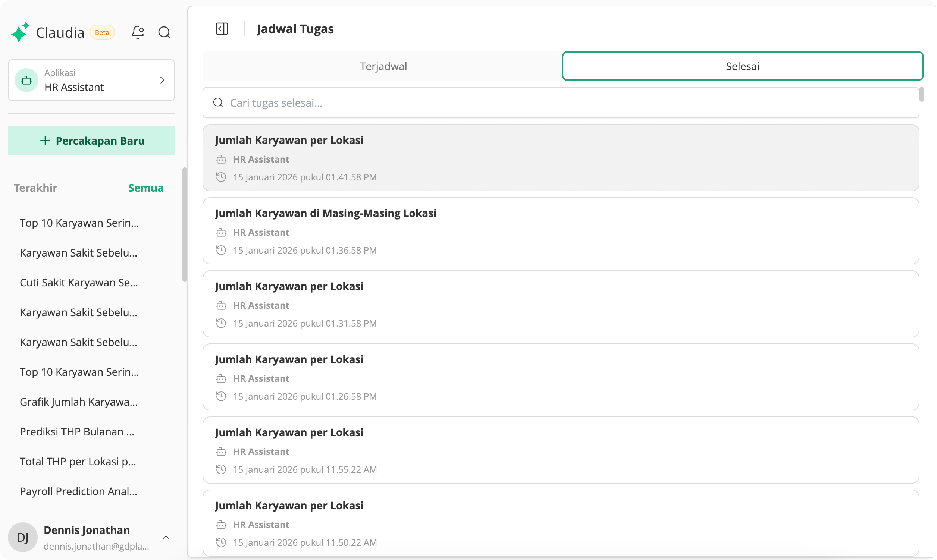This screenshot has height=560, width=937.
Task: Expand Dennis Jonathan account menu chevron
Action: (x=166, y=537)
